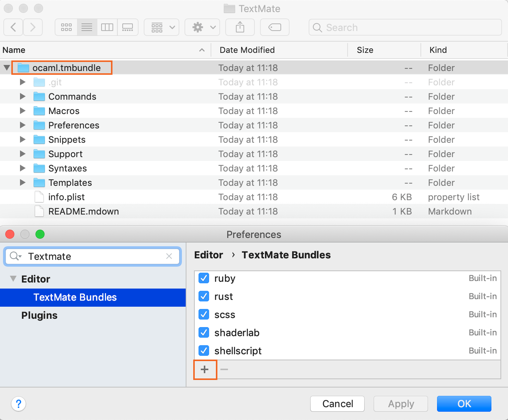Image resolution: width=508 pixels, height=420 pixels.
Task: Select Plugins in the Preferences sidebar
Action: pyautogui.click(x=39, y=315)
